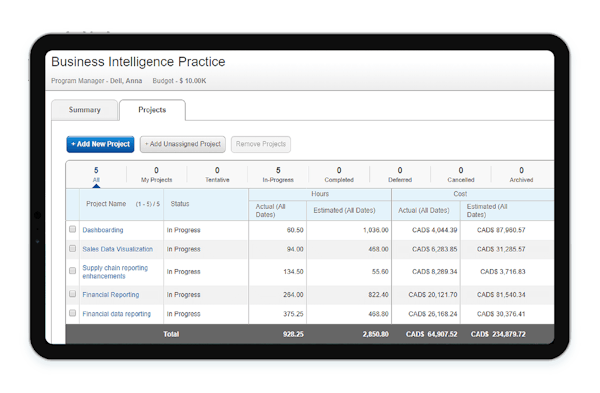Click estimated cost CAD$ 81,540.34
Viewport: 600px width, 393px height.
click(501, 295)
